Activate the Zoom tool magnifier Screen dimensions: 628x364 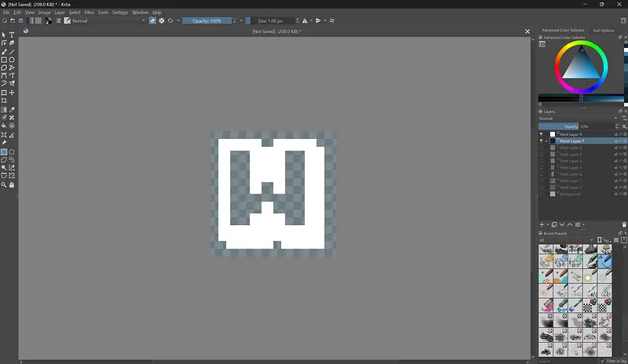(x=4, y=184)
